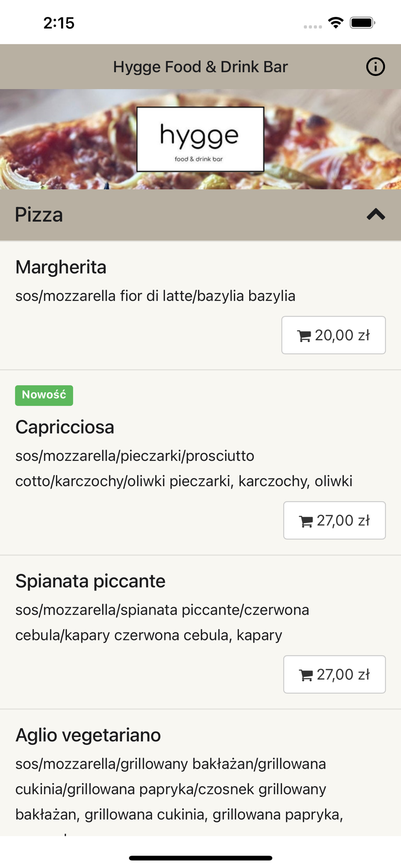Open the Margherita item title

pyautogui.click(x=61, y=267)
